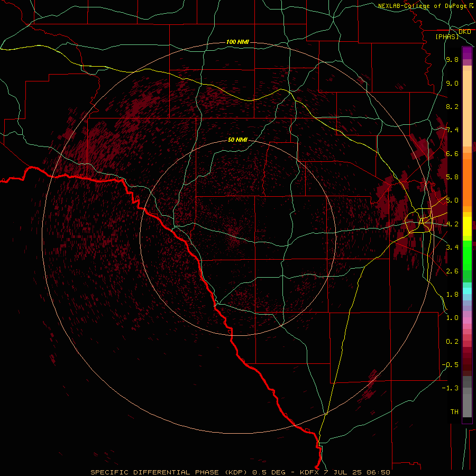Screen dimensions: 476x476
Task: Click the 2.6 value on color scale
Action: click(x=452, y=271)
